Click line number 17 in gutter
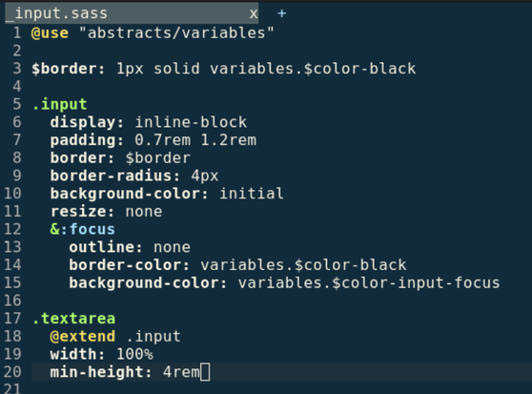 click(12, 319)
